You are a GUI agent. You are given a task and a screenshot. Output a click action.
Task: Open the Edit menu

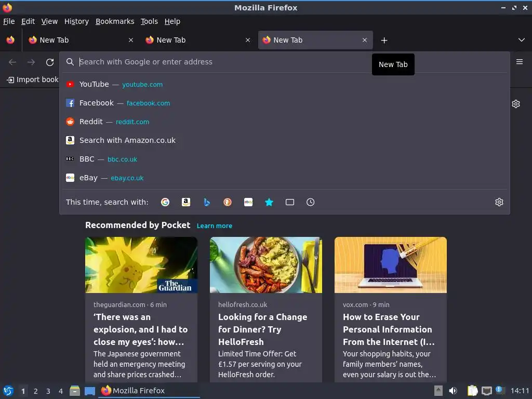[28, 21]
